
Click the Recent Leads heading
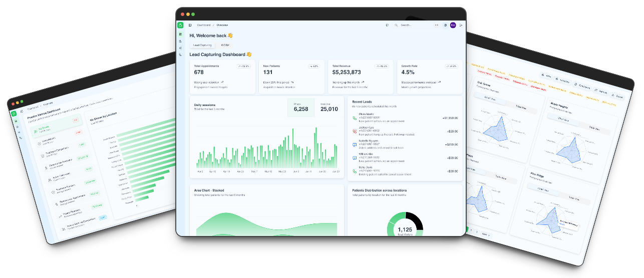click(363, 101)
